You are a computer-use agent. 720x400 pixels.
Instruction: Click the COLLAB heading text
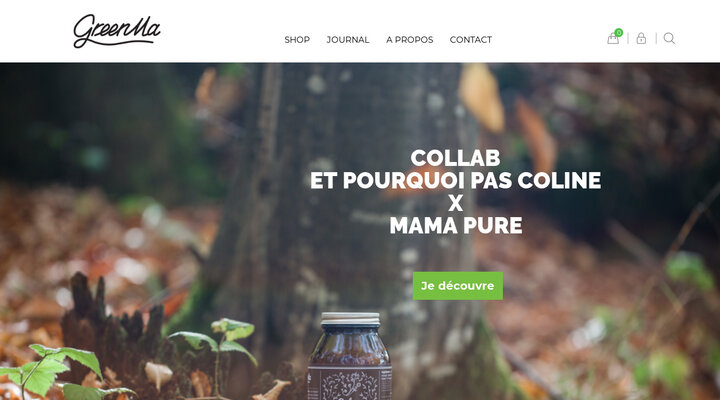[x=456, y=158]
